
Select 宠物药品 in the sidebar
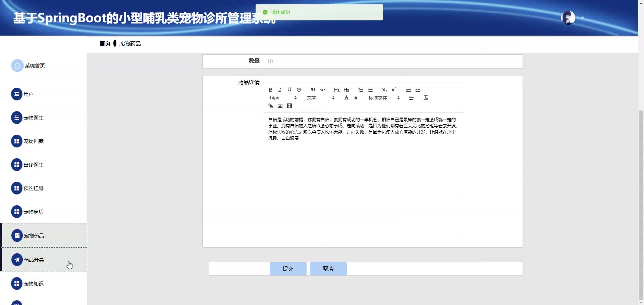point(44,235)
